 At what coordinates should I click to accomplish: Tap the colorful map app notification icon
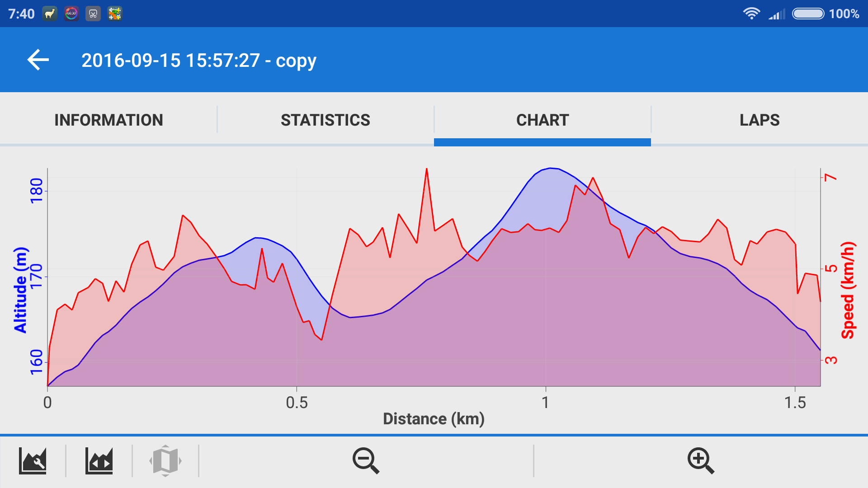tap(115, 14)
